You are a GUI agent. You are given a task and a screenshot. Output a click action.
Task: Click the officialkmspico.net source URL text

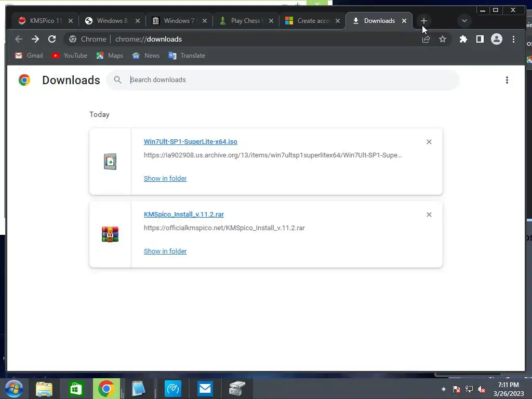(x=224, y=228)
